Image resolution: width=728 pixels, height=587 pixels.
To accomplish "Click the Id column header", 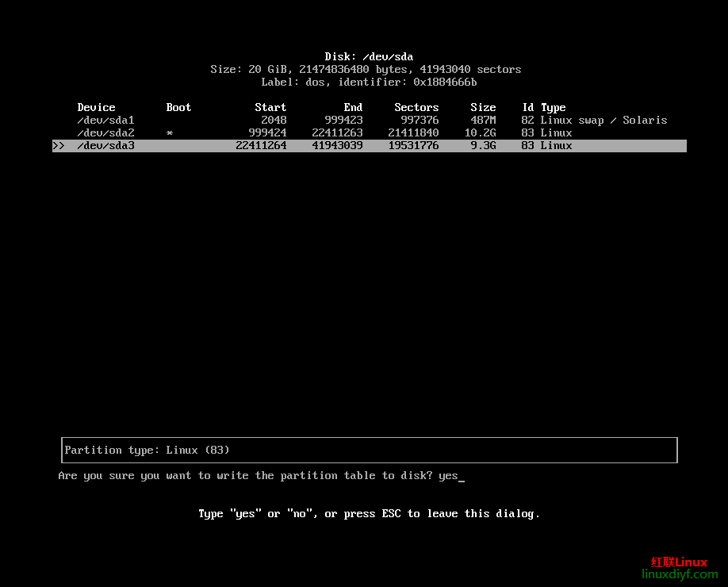I will [527, 108].
